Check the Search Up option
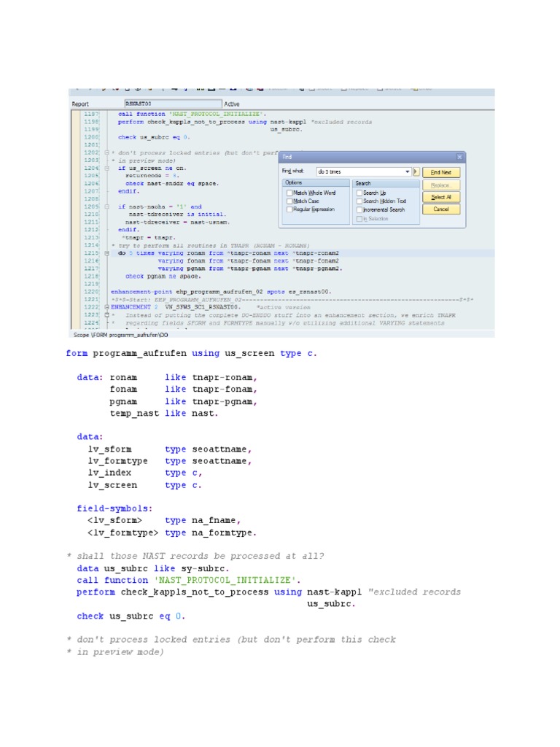The image size is (560, 747). pos(359,193)
